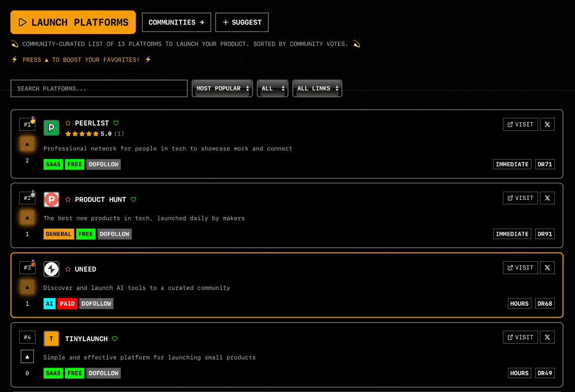Click the green heart next to Peerlist

(x=116, y=123)
